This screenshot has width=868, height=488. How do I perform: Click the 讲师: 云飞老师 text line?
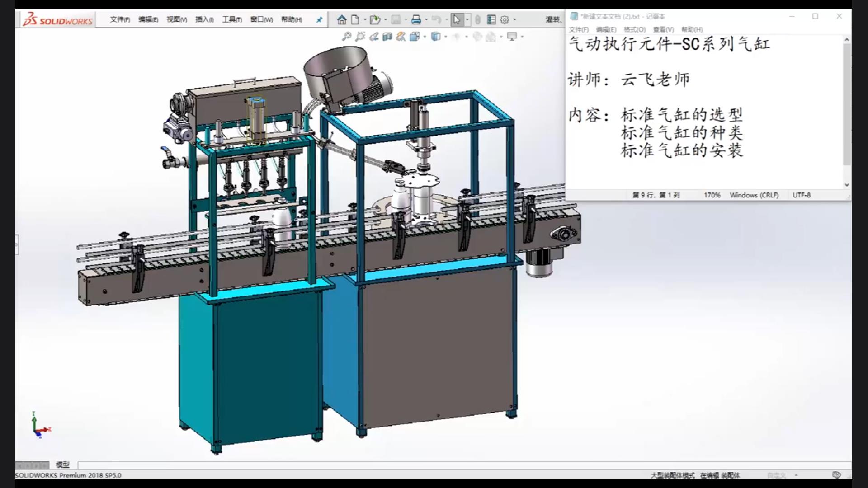629,80
